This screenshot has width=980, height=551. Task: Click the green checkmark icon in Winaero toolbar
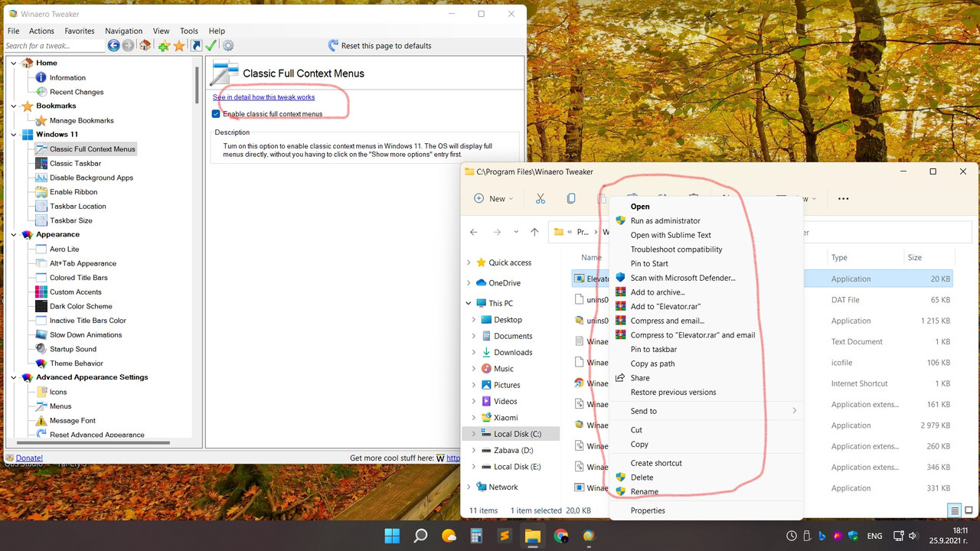tap(211, 46)
